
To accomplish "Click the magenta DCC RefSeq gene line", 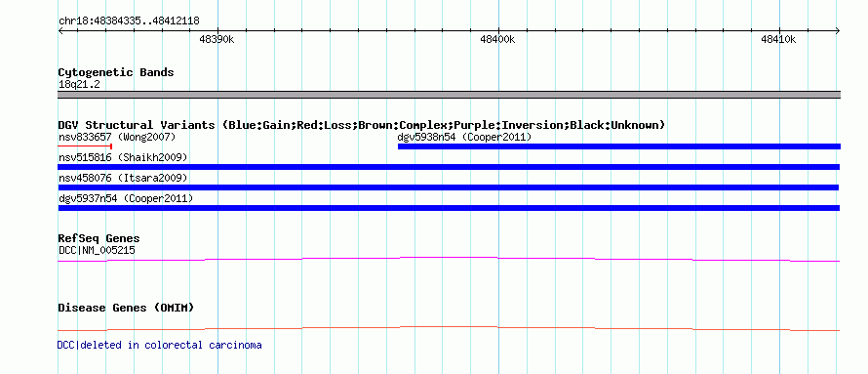I will coord(449,259).
